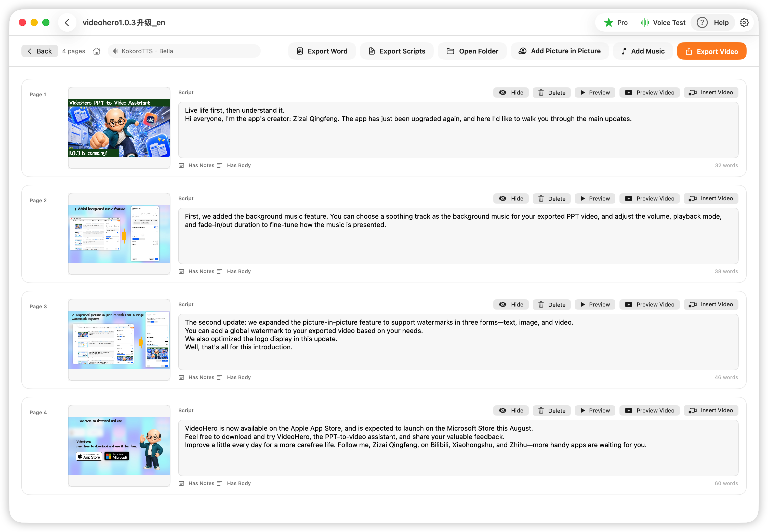Preview audio for Page 1
This screenshot has width=768, height=532.
point(595,93)
